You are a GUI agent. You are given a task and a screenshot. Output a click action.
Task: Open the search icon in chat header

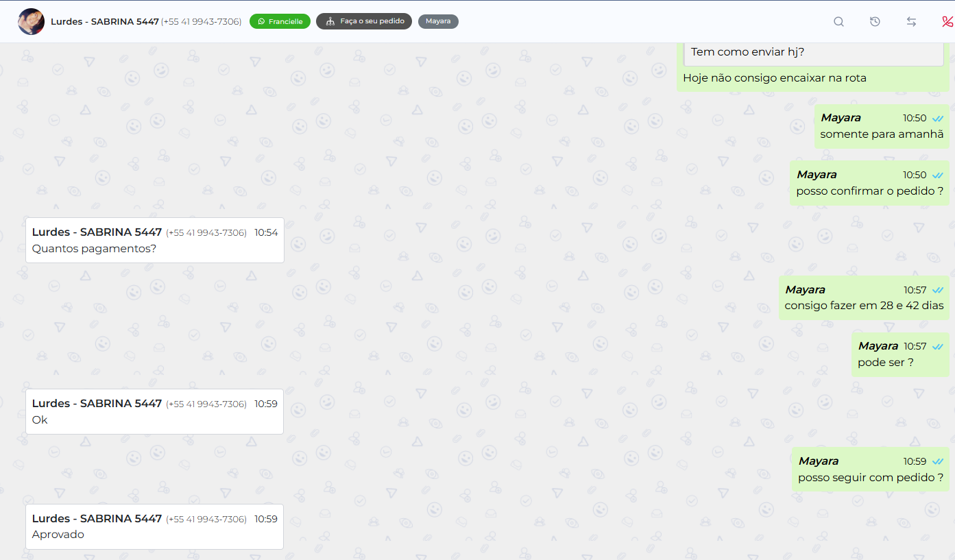838,22
